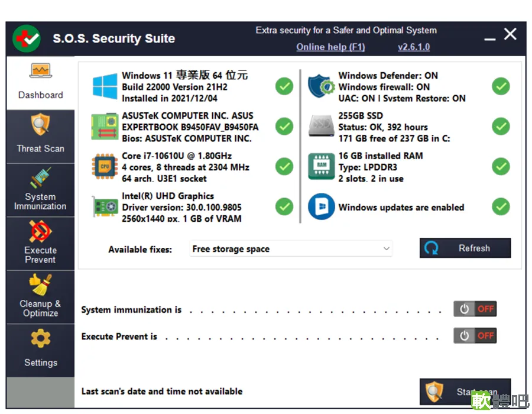
Task: Click 'Last scan's date and time not available'
Action: click(162, 392)
